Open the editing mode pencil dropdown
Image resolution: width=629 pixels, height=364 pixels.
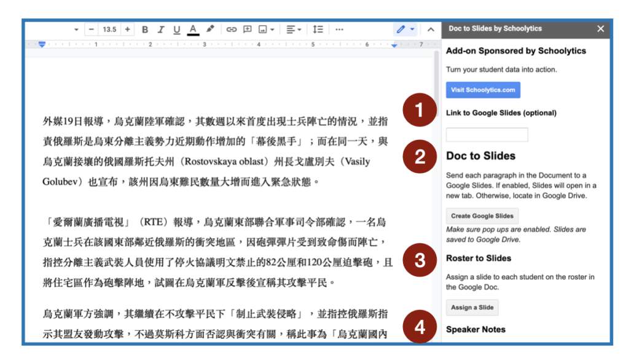pos(405,29)
